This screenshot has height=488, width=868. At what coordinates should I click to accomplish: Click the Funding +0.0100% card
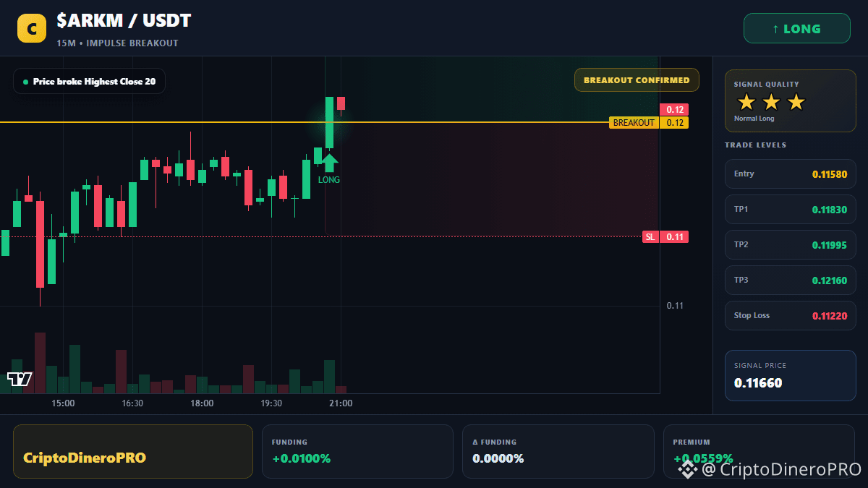(x=357, y=451)
